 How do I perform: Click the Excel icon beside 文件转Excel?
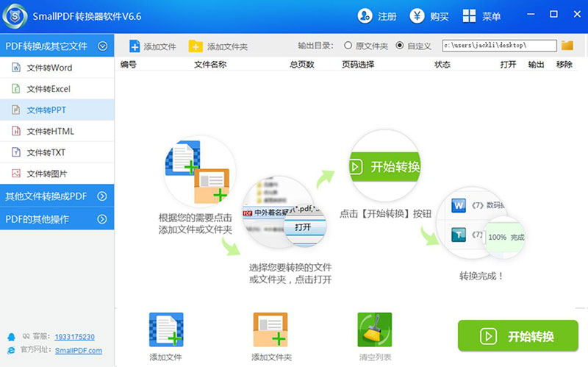coord(16,88)
